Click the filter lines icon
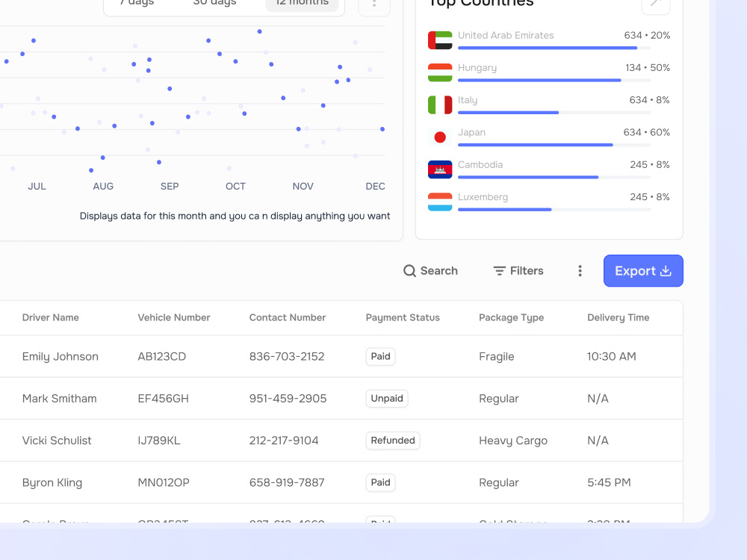Viewport: 747px width, 560px height. coord(499,271)
